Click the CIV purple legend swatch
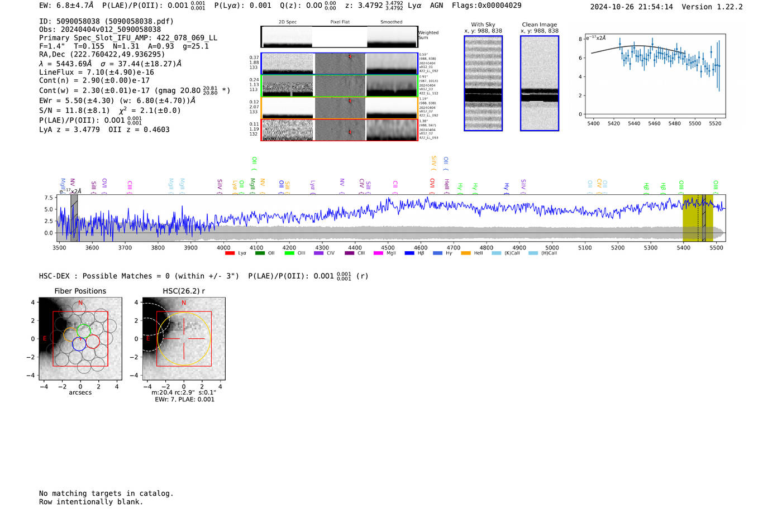782x532 pixels. point(318,253)
